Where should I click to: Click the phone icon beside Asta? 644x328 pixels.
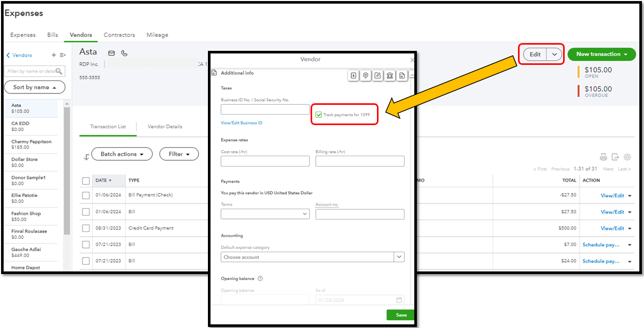[x=124, y=53]
